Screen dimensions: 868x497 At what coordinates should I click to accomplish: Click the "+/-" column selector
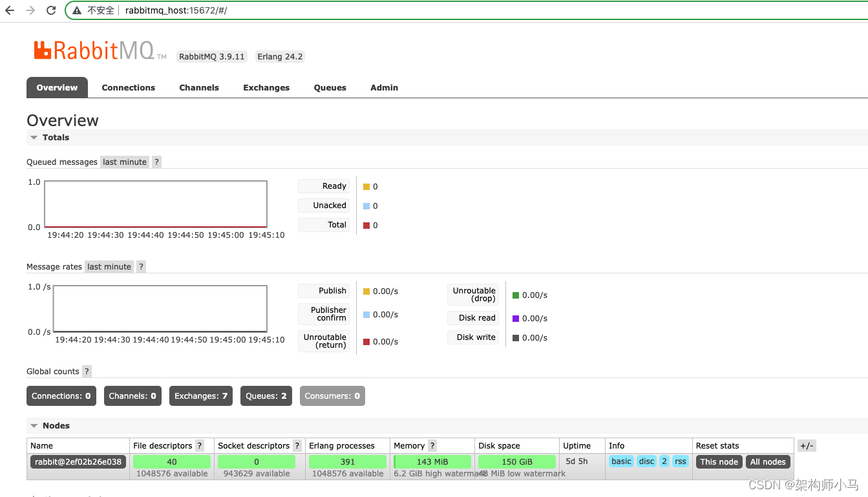[x=807, y=445]
